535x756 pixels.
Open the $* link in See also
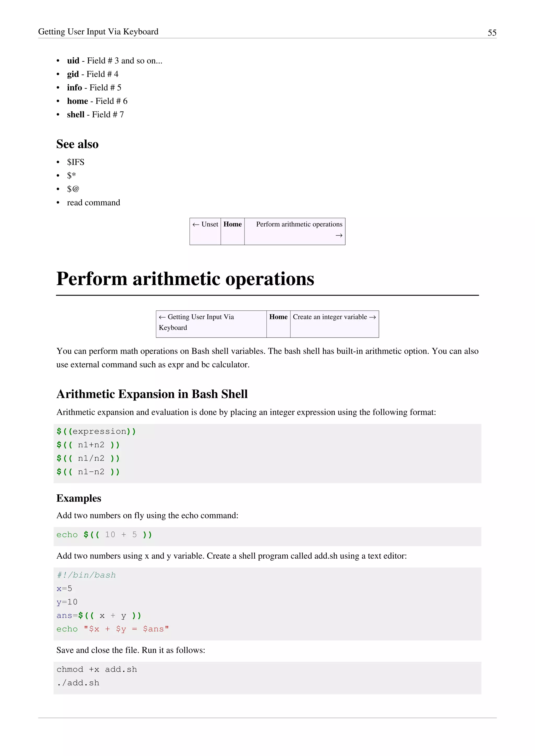(x=72, y=175)
